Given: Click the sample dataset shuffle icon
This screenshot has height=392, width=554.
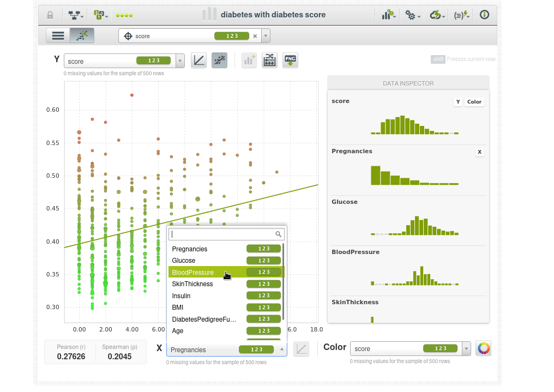Looking at the screenshot, I should click(269, 61).
